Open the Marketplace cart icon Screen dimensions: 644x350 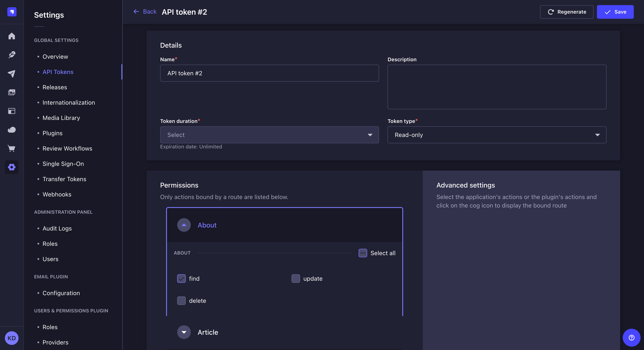pos(11,149)
